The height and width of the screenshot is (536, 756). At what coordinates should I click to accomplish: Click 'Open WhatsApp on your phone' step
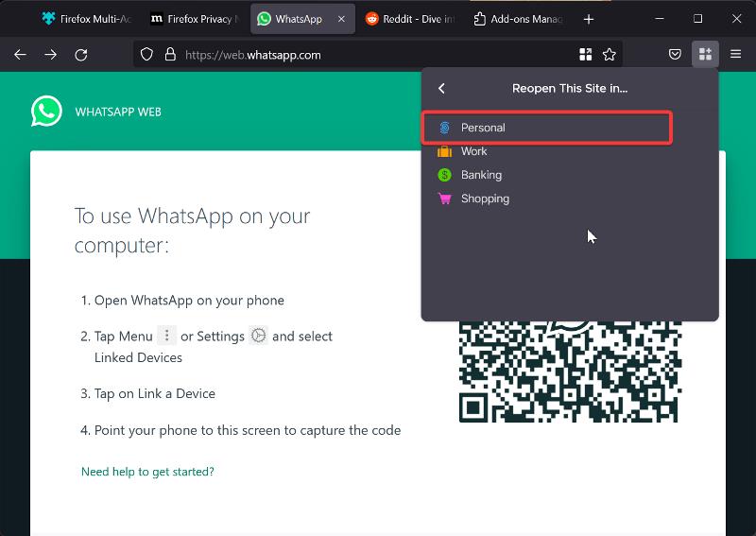(x=189, y=301)
